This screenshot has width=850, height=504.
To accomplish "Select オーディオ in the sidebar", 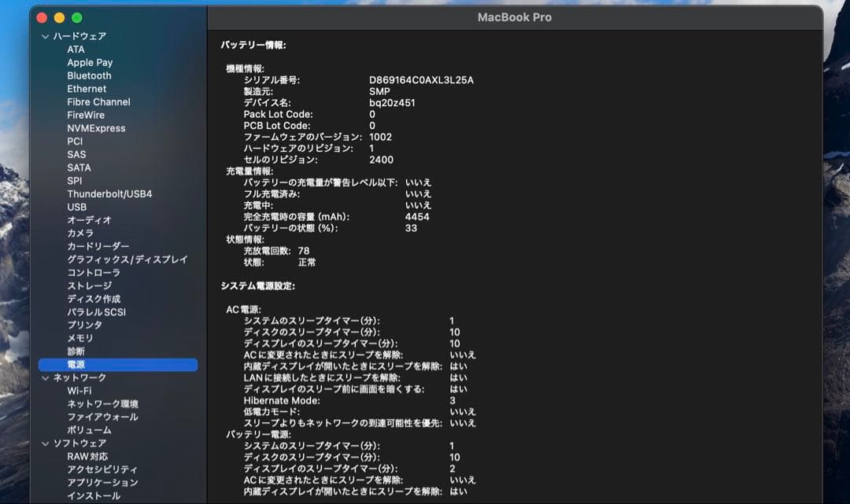I will point(89,220).
